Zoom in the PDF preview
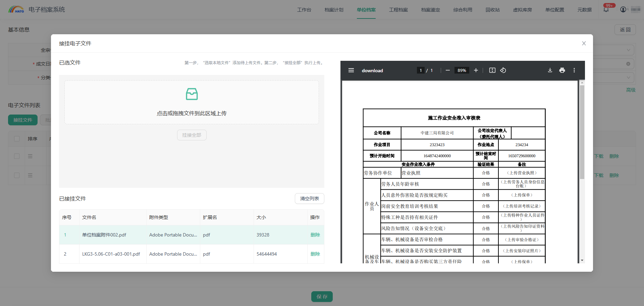The height and width of the screenshot is (306, 644). point(476,71)
